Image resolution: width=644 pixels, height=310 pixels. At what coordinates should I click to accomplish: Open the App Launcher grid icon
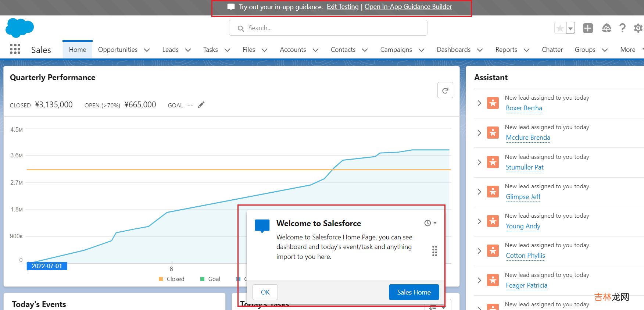tap(15, 49)
